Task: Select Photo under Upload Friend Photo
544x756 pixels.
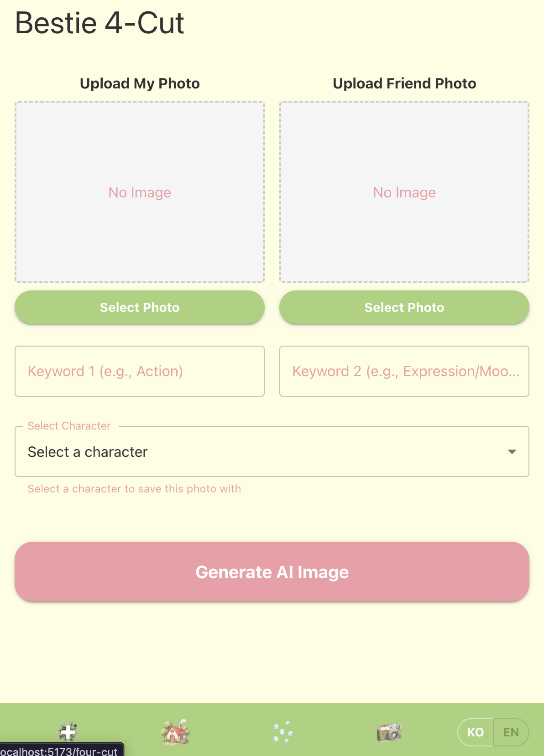Action: (x=404, y=307)
